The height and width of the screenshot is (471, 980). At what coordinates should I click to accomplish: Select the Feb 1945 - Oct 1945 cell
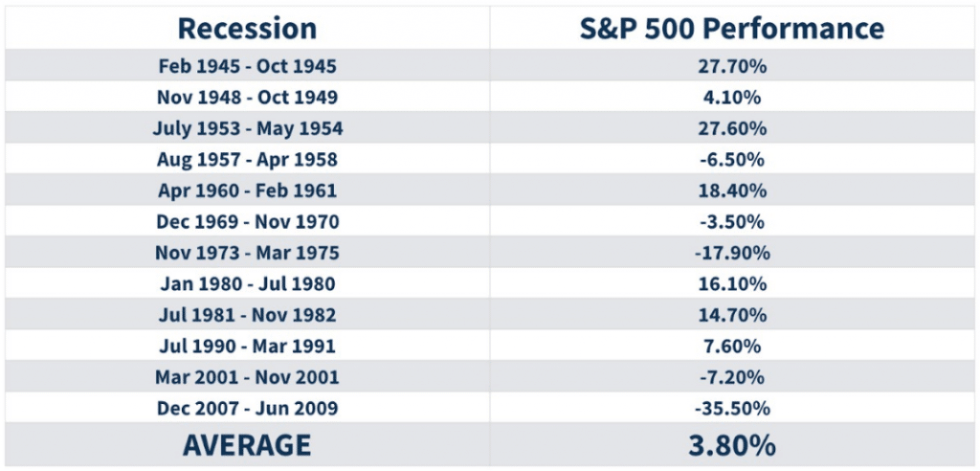(x=247, y=66)
